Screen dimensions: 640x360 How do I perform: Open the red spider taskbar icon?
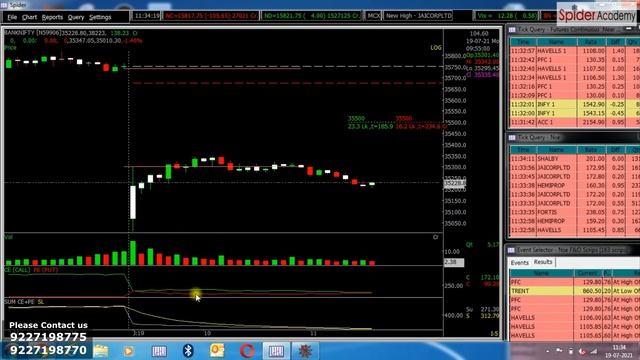305,351
